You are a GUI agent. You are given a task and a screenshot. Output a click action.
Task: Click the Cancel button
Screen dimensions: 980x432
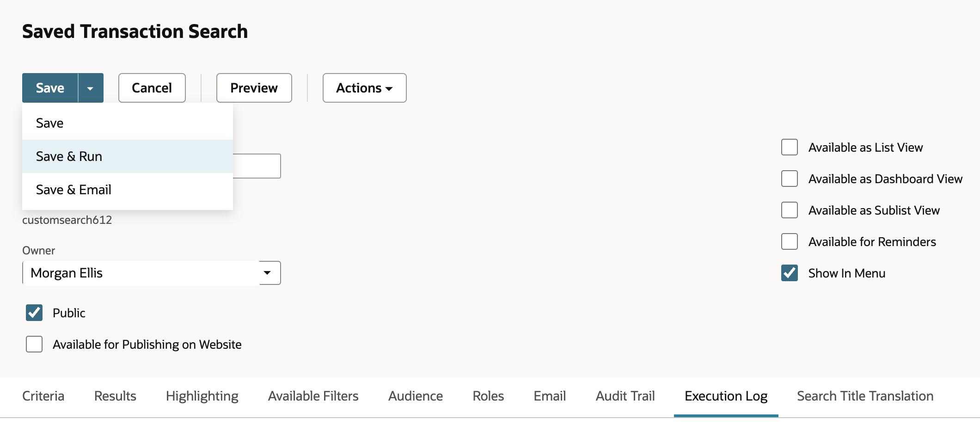(152, 88)
